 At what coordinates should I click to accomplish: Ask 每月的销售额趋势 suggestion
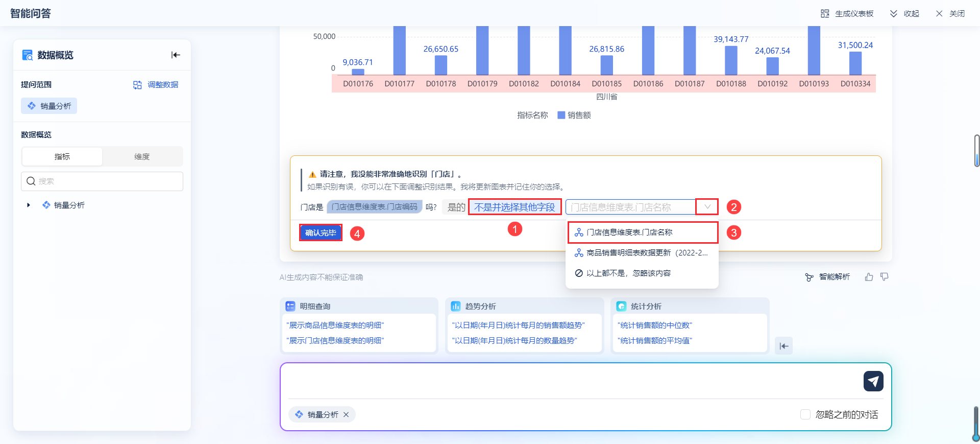[x=519, y=325]
